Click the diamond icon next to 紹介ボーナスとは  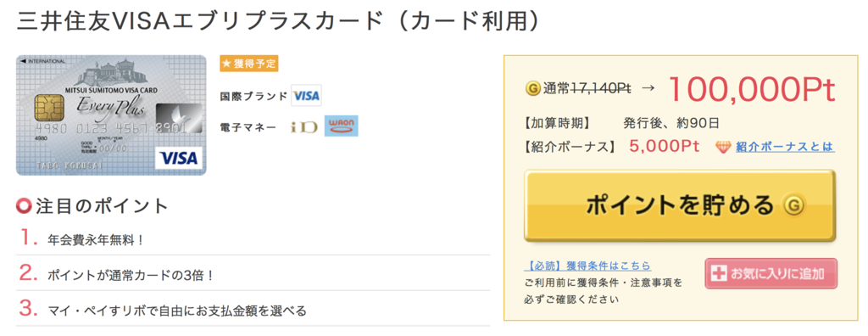coord(723,147)
